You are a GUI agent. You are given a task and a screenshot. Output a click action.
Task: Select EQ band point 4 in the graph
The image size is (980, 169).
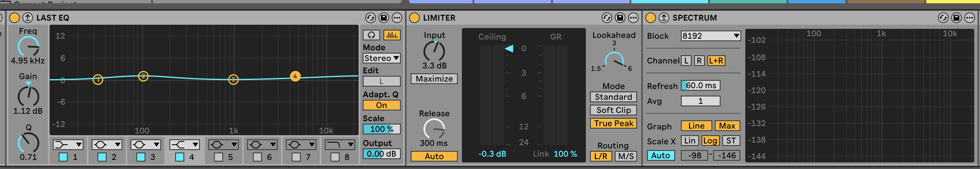(x=295, y=76)
